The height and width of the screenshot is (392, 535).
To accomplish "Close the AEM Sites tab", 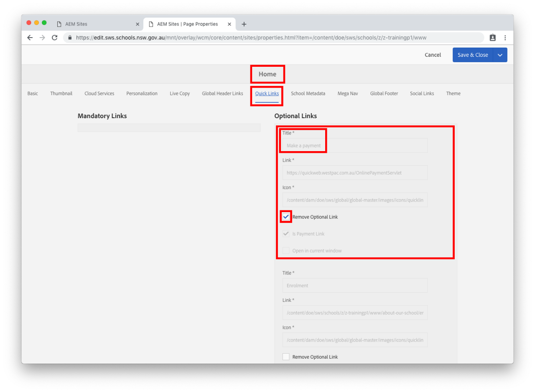I will pyautogui.click(x=138, y=24).
